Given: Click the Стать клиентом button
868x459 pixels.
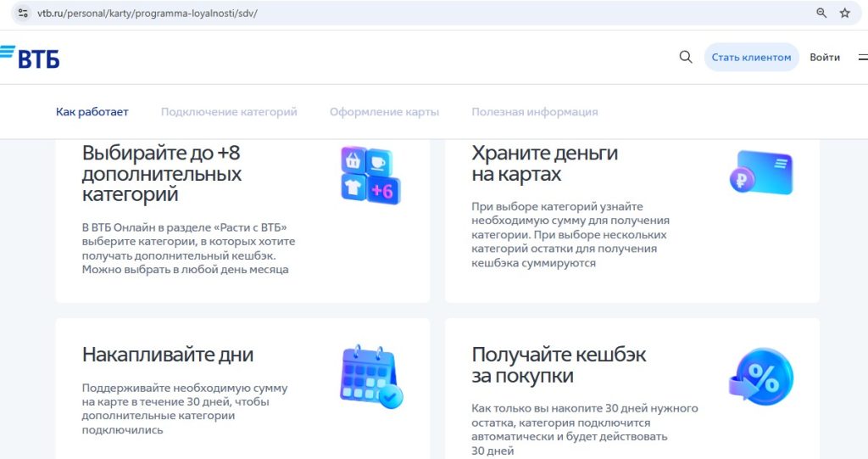Looking at the screenshot, I should coord(751,57).
